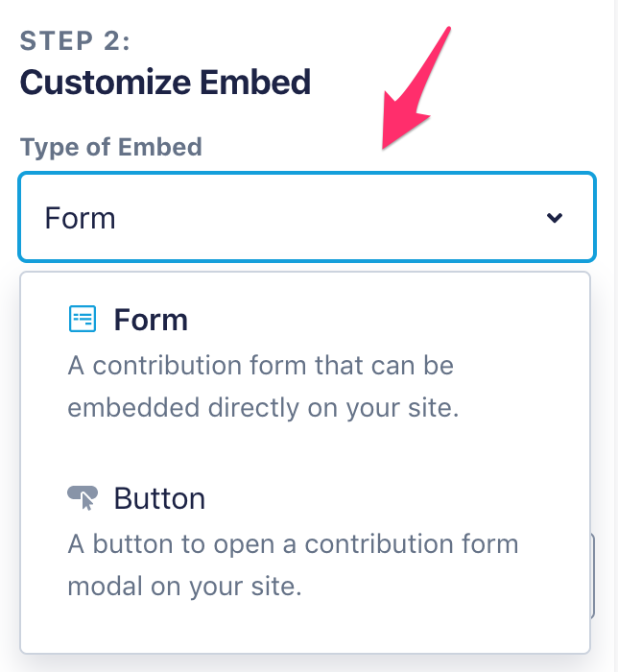Image resolution: width=618 pixels, height=672 pixels.
Task: Click 'modal on your site' text
Action: tap(185, 587)
